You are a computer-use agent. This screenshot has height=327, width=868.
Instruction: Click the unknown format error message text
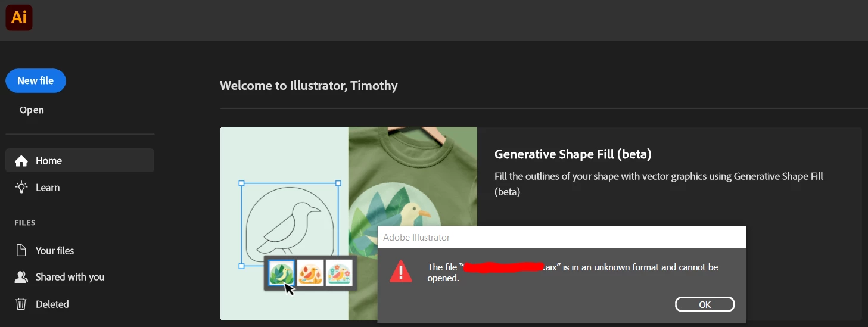[573, 272]
